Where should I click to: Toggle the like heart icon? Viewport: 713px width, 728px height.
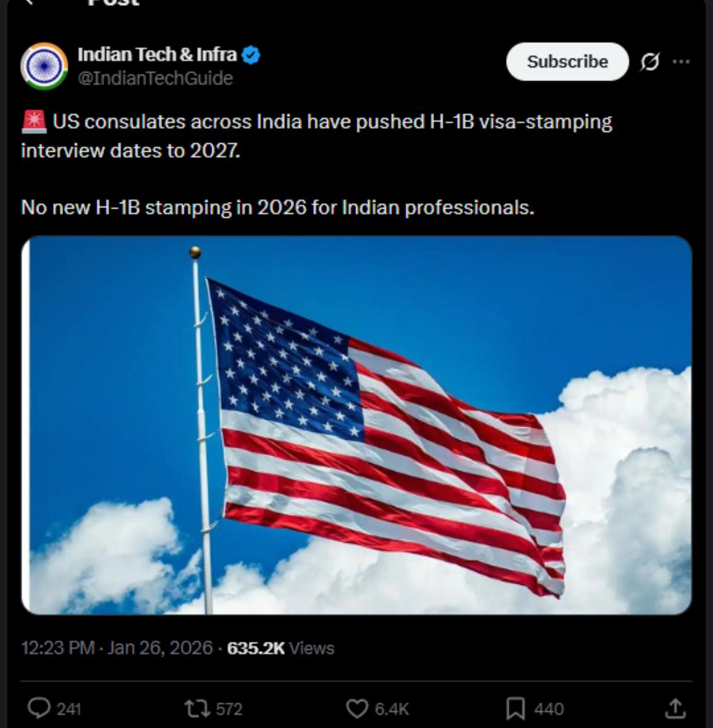(x=357, y=708)
